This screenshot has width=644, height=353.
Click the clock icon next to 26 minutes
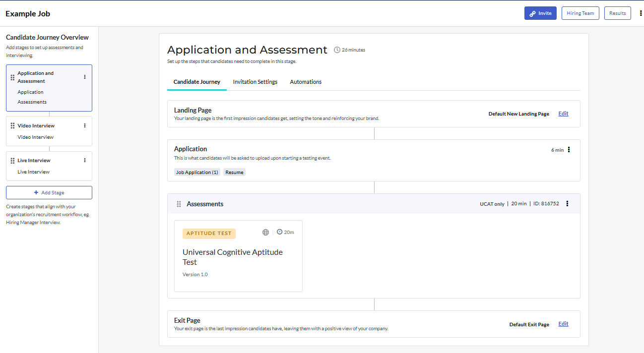(337, 50)
